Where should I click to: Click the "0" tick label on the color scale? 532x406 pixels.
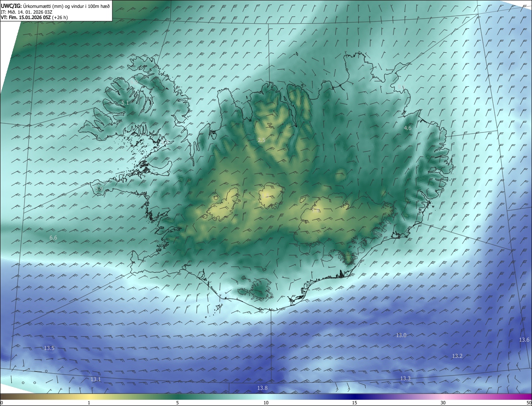pos(2,403)
